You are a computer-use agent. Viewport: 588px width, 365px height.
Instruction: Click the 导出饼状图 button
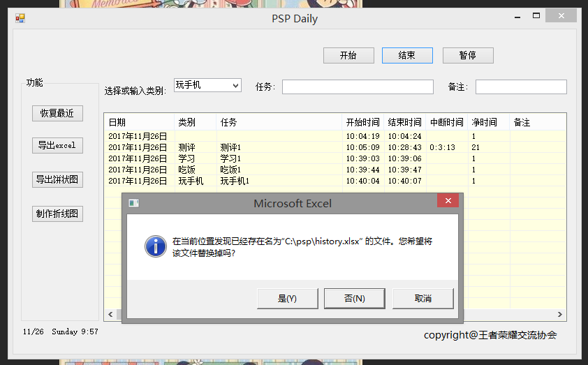pyautogui.click(x=57, y=179)
